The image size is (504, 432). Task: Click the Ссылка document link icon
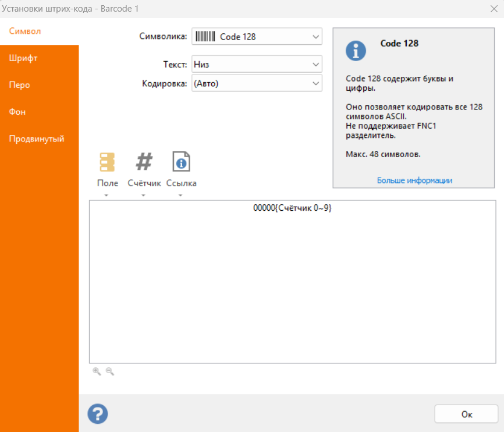click(x=181, y=162)
